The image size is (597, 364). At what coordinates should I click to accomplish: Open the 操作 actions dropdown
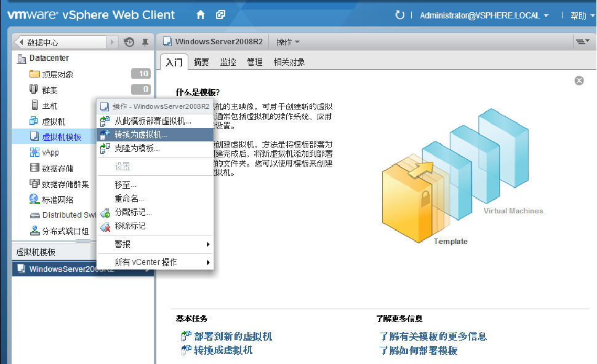pyautogui.click(x=288, y=42)
